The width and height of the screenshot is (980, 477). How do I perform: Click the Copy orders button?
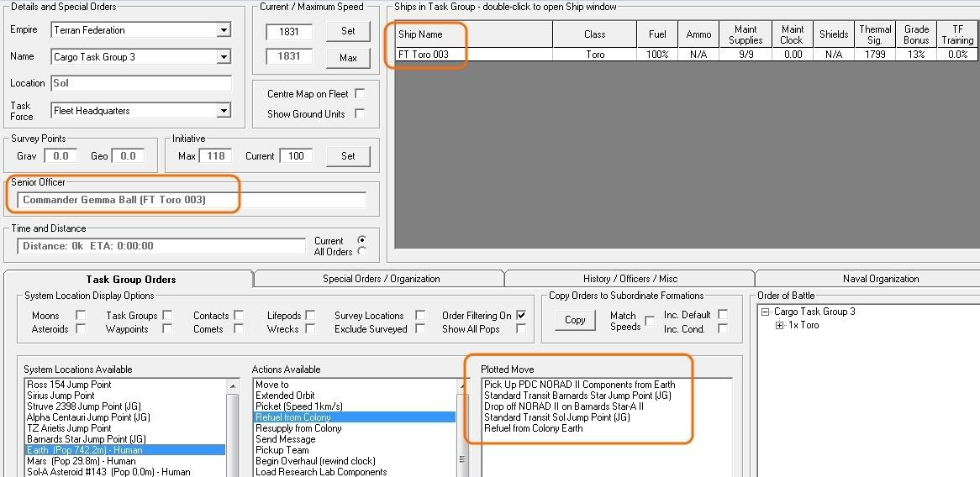pyautogui.click(x=575, y=320)
